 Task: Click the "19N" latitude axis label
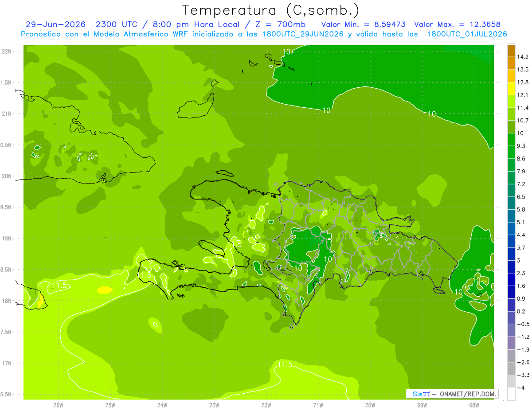[x=7, y=238]
